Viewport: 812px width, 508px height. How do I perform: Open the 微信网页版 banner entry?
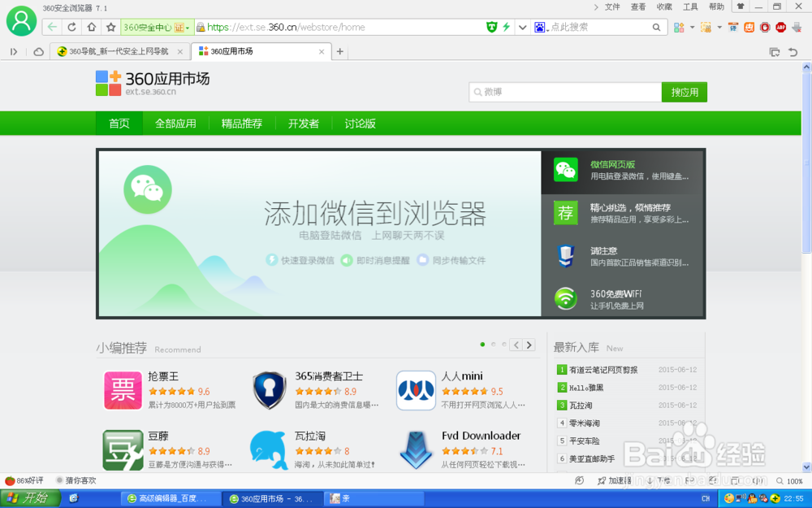tap(622, 171)
